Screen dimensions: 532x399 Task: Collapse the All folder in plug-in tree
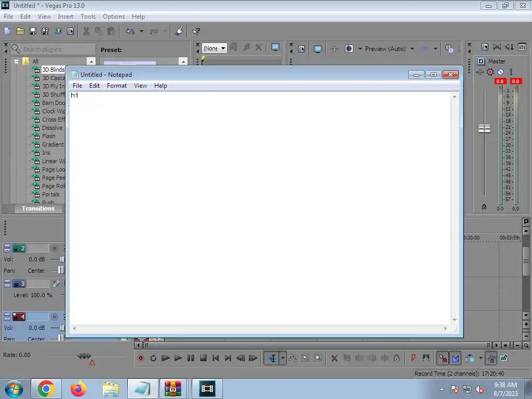point(16,61)
